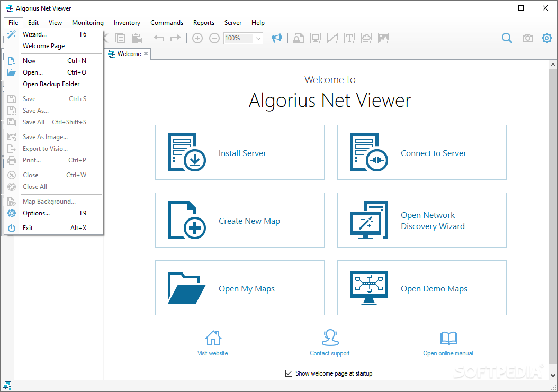
Task: Select New in the File menu
Action: click(x=54, y=61)
